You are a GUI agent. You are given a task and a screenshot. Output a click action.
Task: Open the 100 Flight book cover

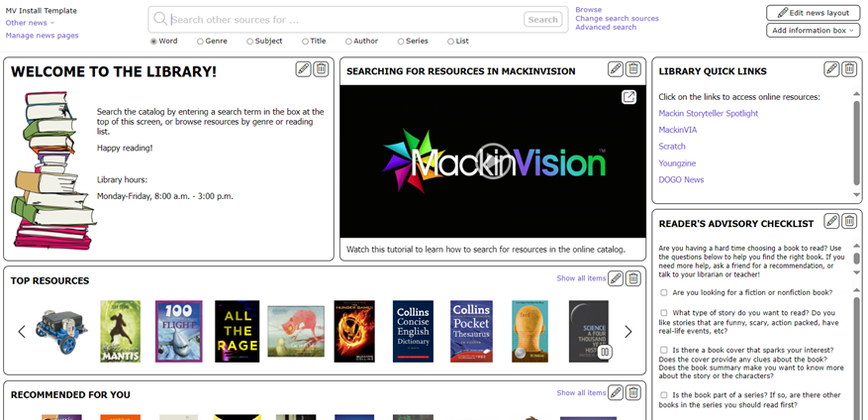(x=178, y=332)
